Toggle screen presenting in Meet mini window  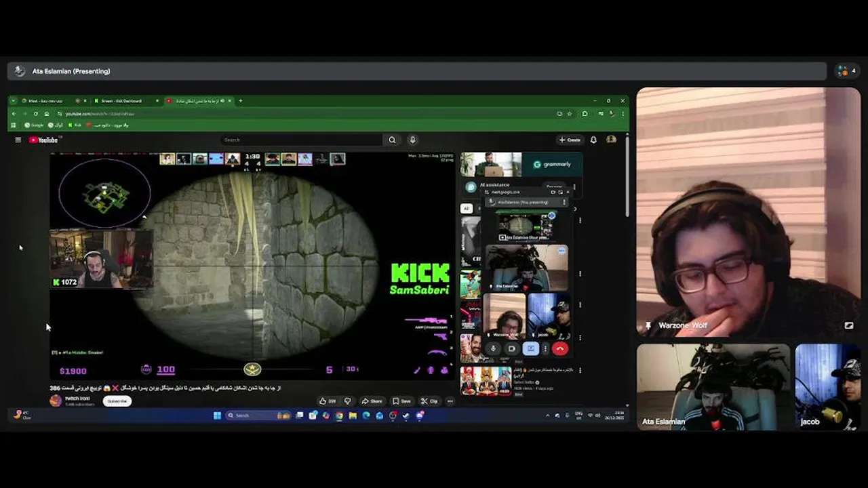click(530, 348)
